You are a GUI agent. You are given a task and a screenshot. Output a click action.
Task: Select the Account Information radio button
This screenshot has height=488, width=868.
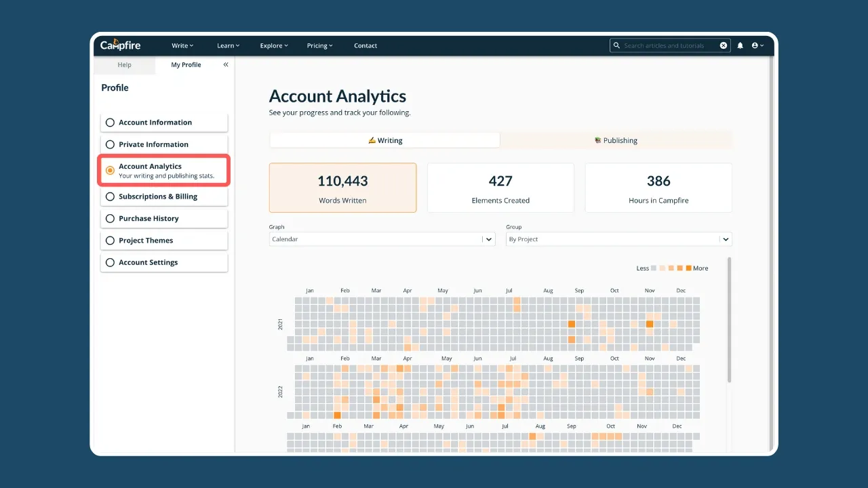[x=110, y=122]
